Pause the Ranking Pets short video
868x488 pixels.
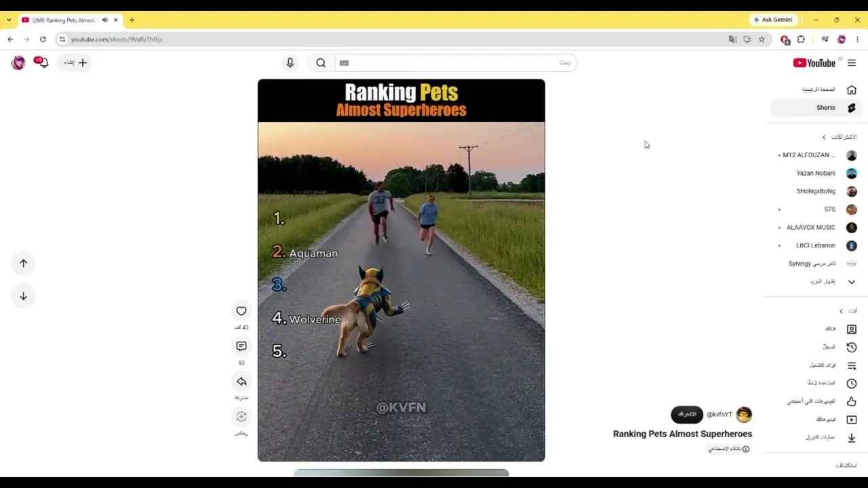click(x=401, y=270)
